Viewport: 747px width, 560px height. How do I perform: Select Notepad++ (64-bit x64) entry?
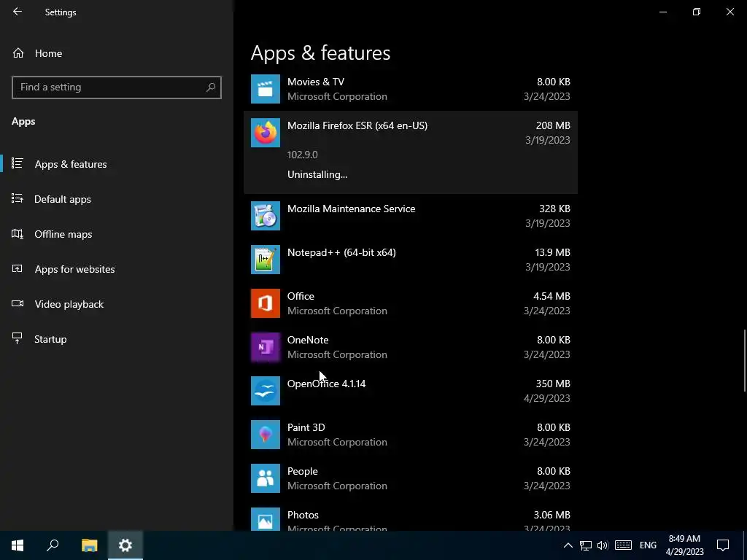tap(410, 260)
